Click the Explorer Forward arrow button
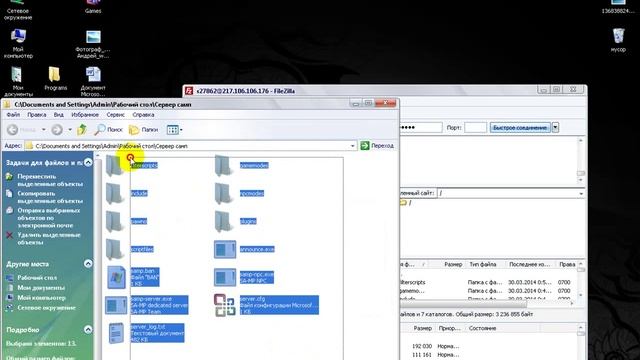This screenshot has width=640, height=360. 57,130
